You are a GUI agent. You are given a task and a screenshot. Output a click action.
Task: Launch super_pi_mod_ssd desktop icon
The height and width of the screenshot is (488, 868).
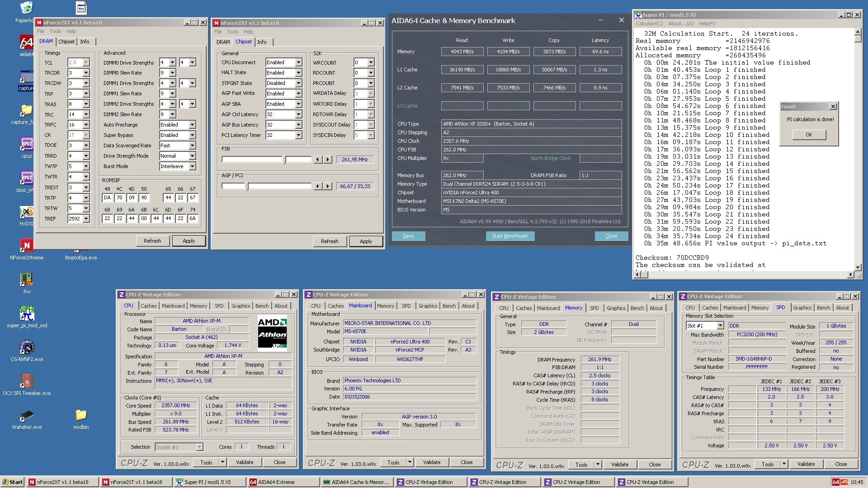(x=27, y=317)
